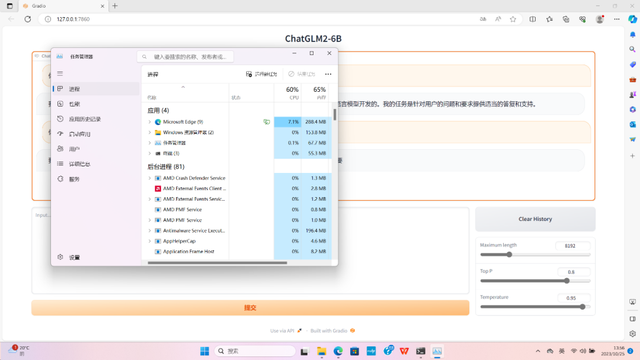This screenshot has width=640, height=360.
Task: Expand the Microsoft Edge process group
Action: click(149, 122)
